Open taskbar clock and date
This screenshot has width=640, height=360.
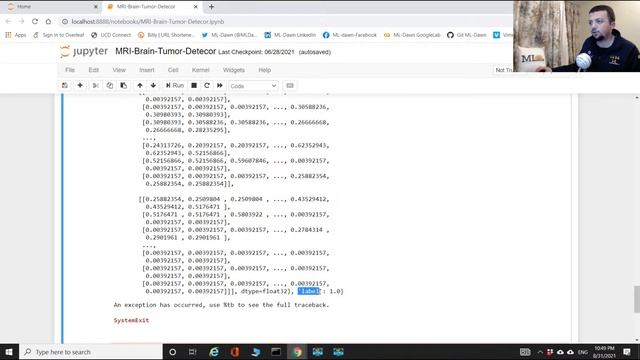604,352
